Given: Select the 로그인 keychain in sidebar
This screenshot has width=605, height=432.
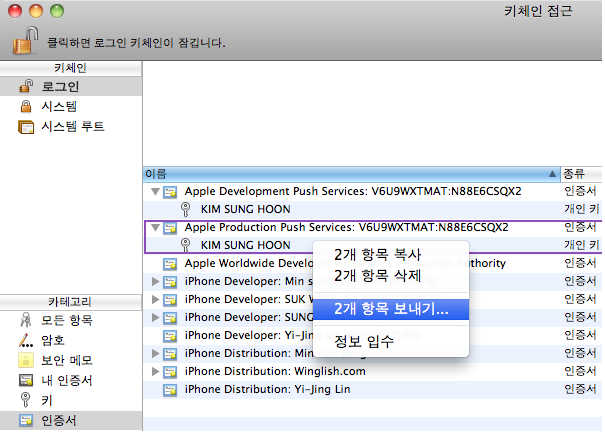Looking at the screenshot, I should (71, 86).
